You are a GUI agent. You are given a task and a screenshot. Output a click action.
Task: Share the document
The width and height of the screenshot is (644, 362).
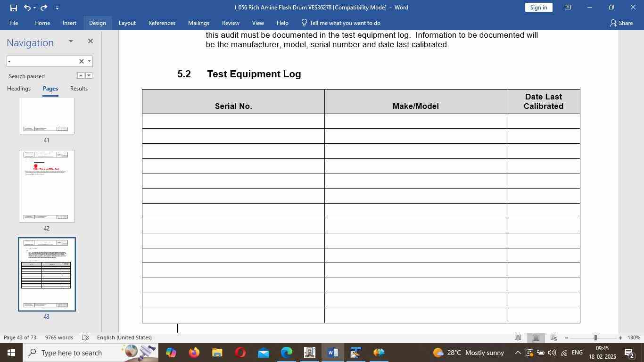(621, 23)
